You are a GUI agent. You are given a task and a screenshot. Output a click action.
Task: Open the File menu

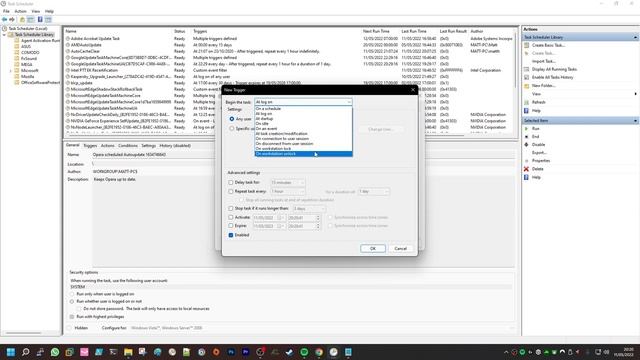[x=6, y=11]
